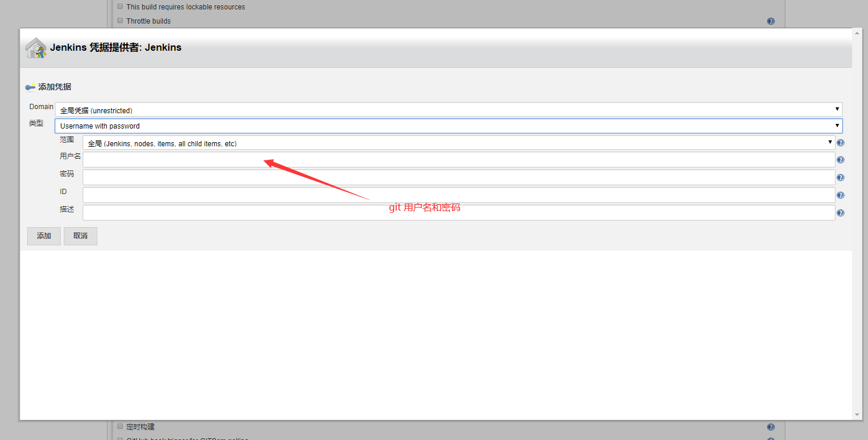Focus the 密码 password input field
This screenshot has width=868, height=440.
pyautogui.click(x=459, y=178)
